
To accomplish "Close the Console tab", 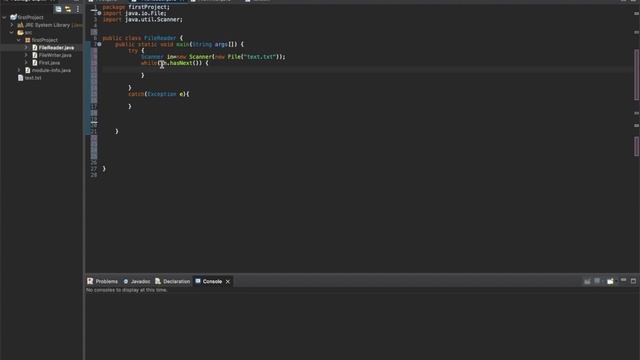I will [x=228, y=282].
